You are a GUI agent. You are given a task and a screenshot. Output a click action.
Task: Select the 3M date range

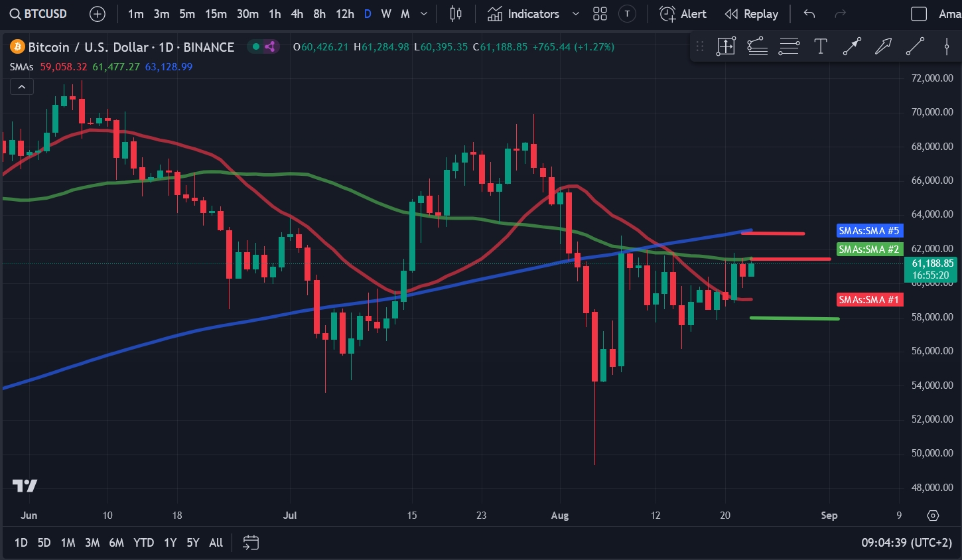(92, 543)
